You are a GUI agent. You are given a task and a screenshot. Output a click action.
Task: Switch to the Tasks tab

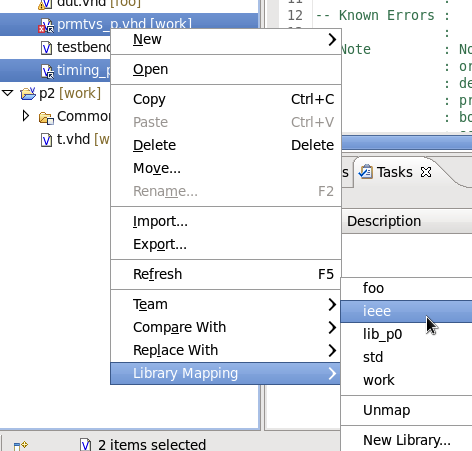(395, 172)
